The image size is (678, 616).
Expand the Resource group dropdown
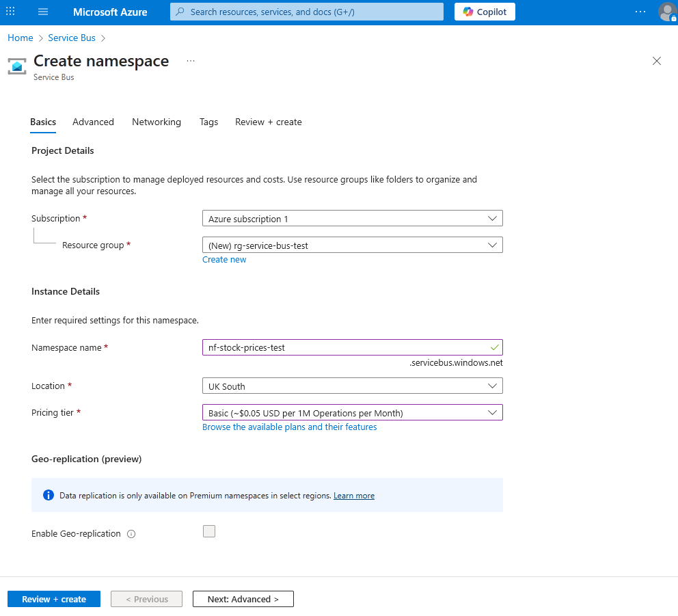click(352, 245)
